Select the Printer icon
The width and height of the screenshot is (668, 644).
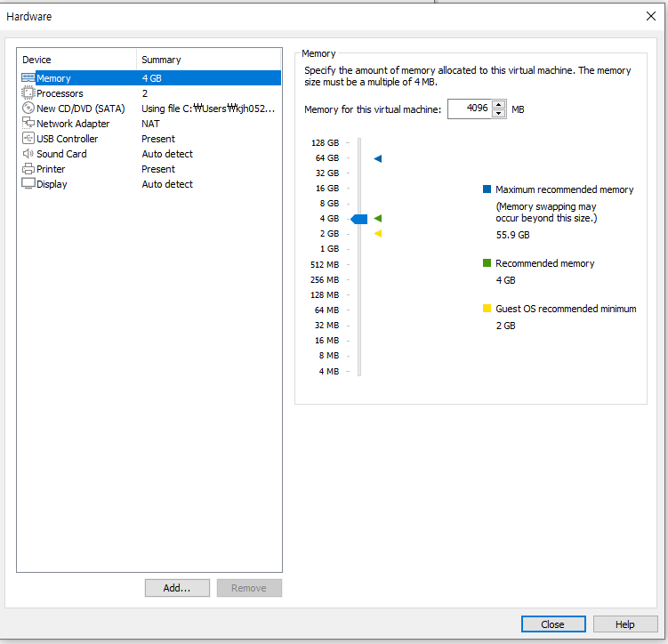tap(28, 169)
